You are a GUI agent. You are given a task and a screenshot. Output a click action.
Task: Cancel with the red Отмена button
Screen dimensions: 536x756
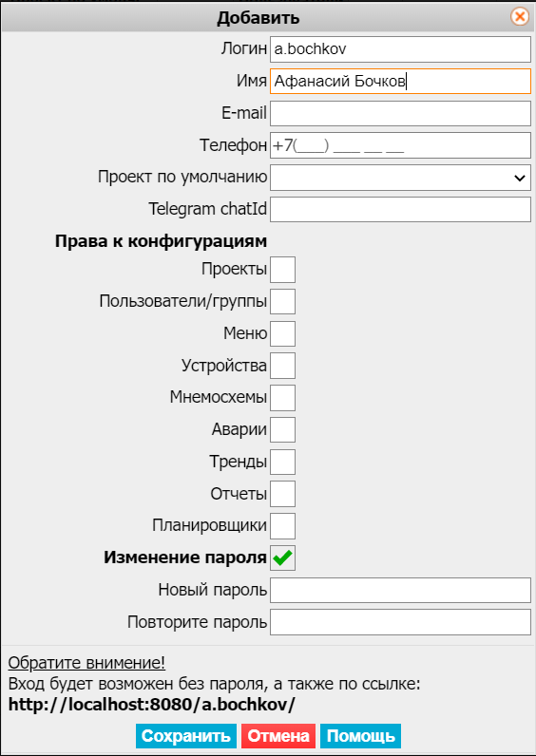pos(278,736)
